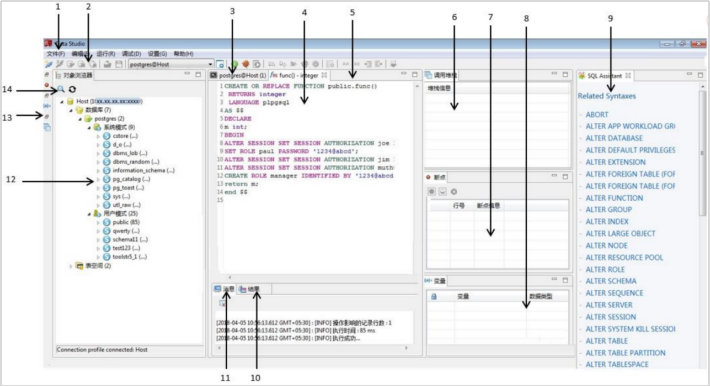Collapse the postgres database tree node
The width and height of the screenshot is (710, 386).
[80, 119]
